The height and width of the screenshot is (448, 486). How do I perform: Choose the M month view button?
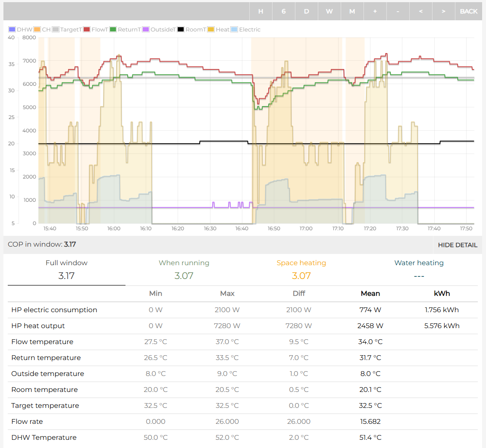352,11
